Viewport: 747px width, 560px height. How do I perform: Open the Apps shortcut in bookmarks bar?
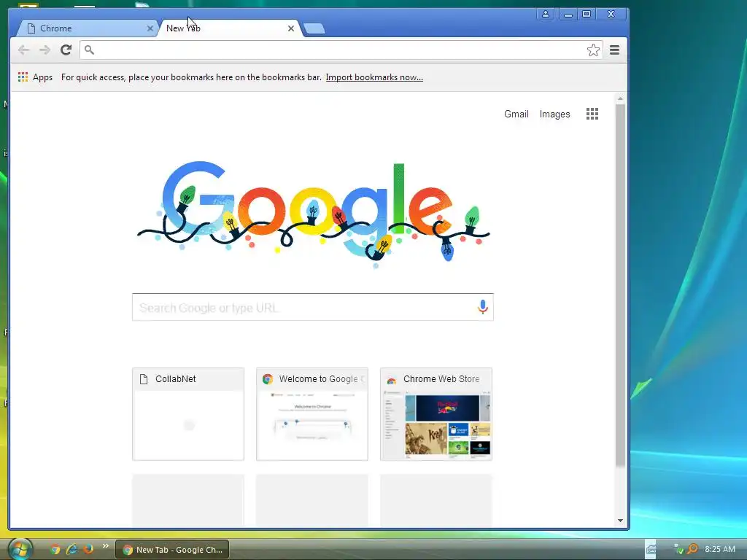coord(35,77)
